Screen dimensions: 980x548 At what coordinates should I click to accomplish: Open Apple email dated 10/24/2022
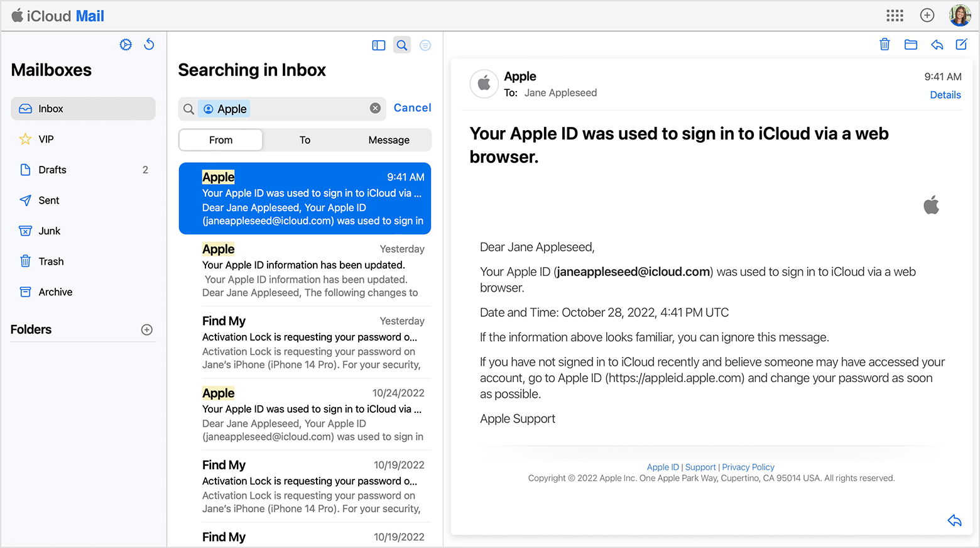(305, 415)
